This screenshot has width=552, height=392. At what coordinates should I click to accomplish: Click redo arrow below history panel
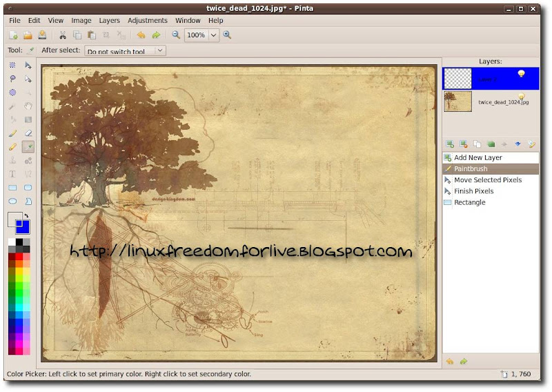click(x=464, y=362)
